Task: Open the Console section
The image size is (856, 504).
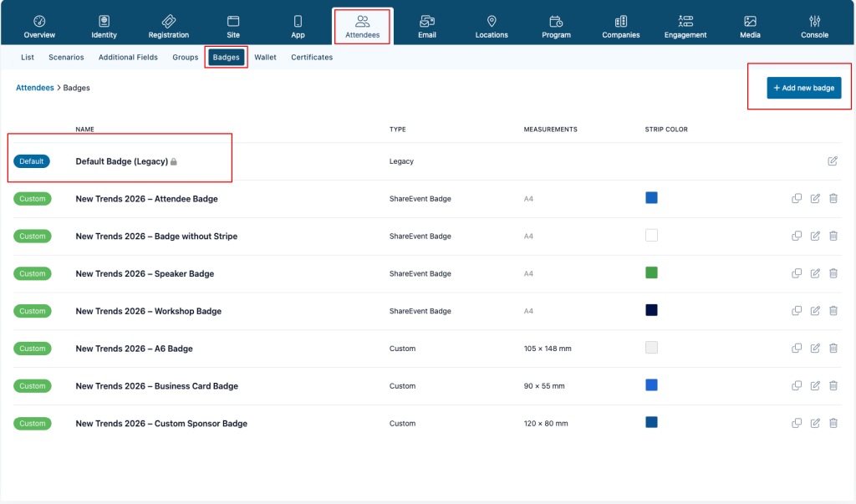Action: [x=814, y=26]
